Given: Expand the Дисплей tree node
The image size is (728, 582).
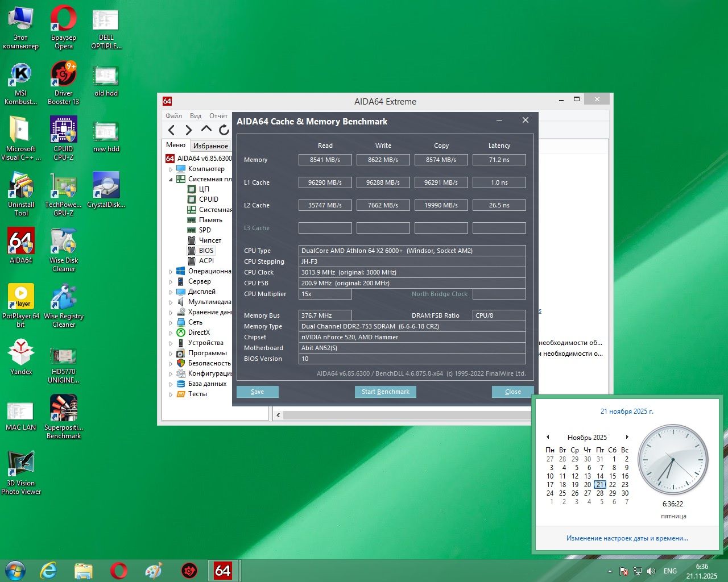Looking at the screenshot, I should [x=171, y=292].
